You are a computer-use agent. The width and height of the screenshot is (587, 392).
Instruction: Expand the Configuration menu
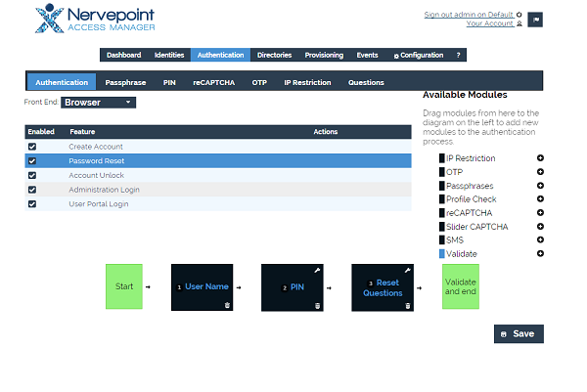[418, 55]
